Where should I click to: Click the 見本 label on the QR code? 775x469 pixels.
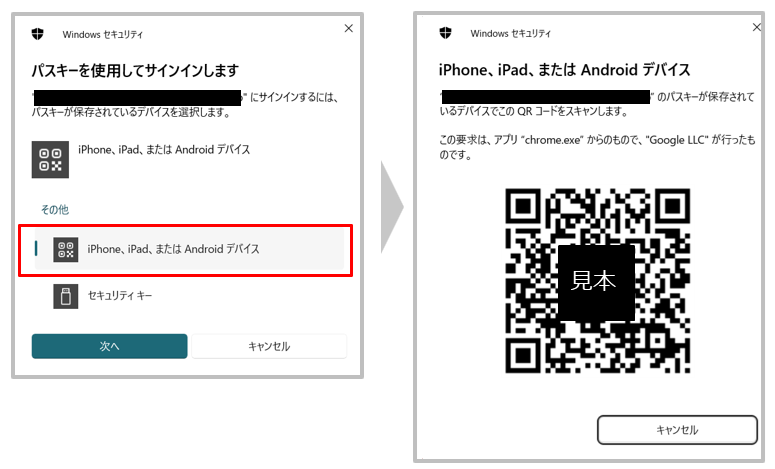[x=594, y=281]
